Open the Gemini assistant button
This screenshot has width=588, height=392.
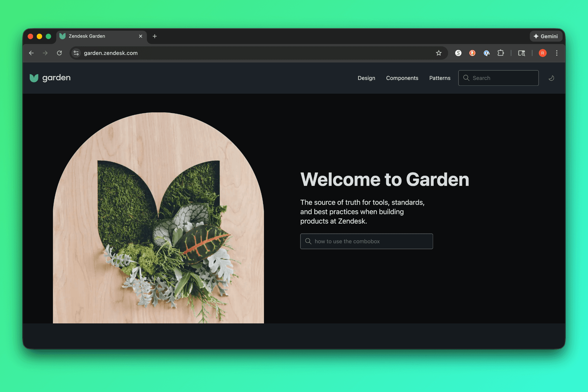(x=546, y=36)
